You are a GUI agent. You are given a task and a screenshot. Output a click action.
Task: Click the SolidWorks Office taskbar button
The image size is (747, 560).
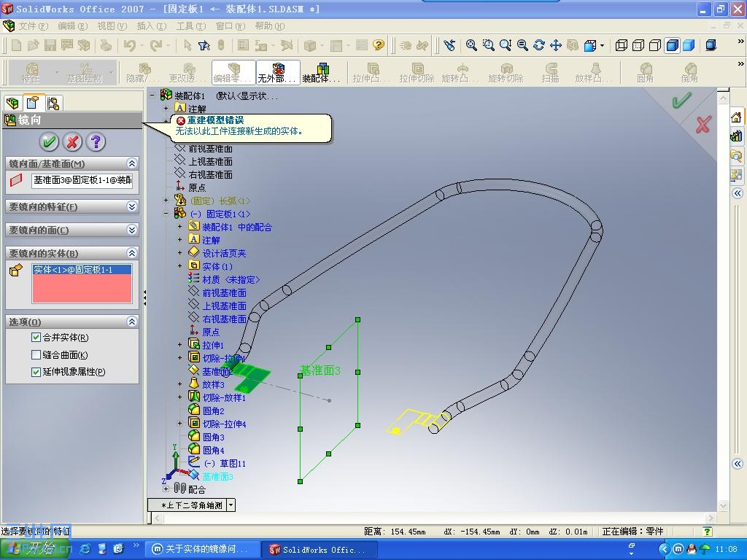pyautogui.click(x=320, y=549)
